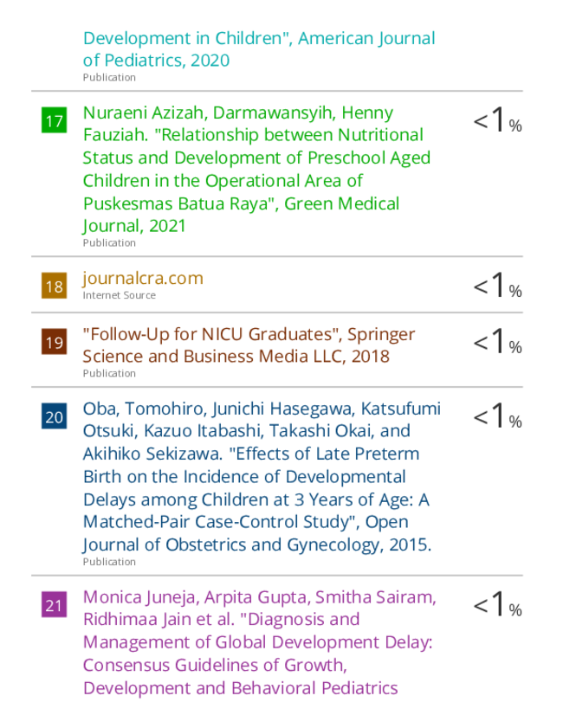Image resolution: width=563 pixels, height=728 pixels.
Task: Click the <1% match for source 19
Action: tap(497, 342)
